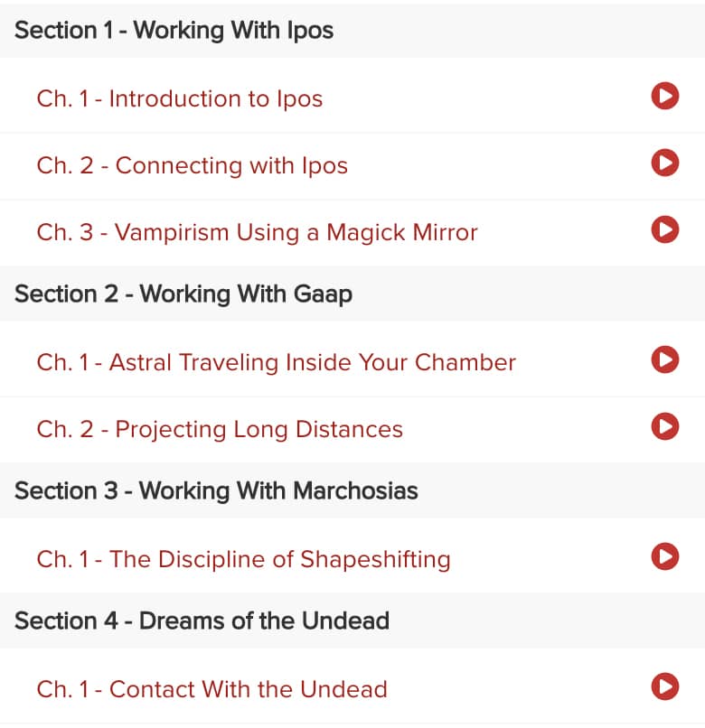The width and height of the screenshot is (705, 728).
Task: Click the Vampirism Using a Magick Mirror row
Action: pos(352,233)
